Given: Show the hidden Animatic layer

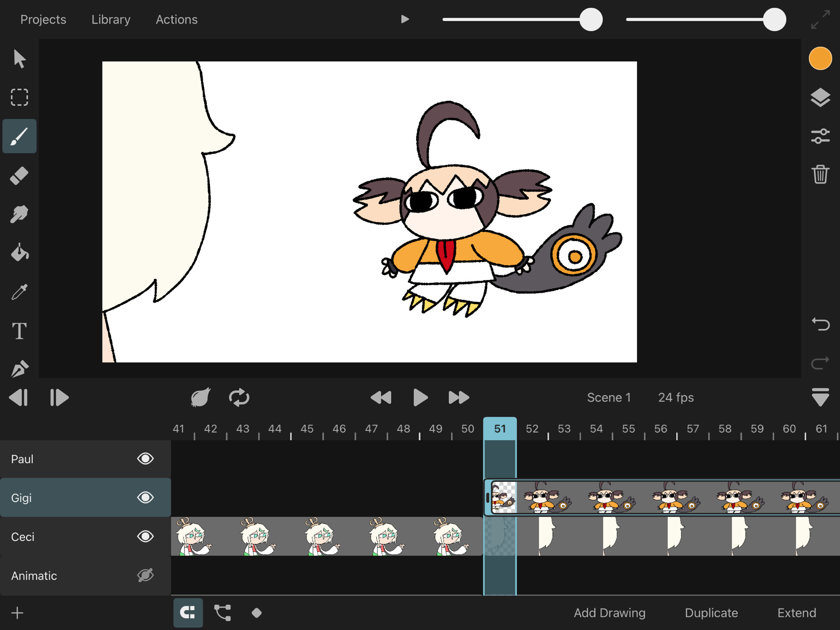Looking at the screenshot, I should pyautogui.click(x=145, y=575).
